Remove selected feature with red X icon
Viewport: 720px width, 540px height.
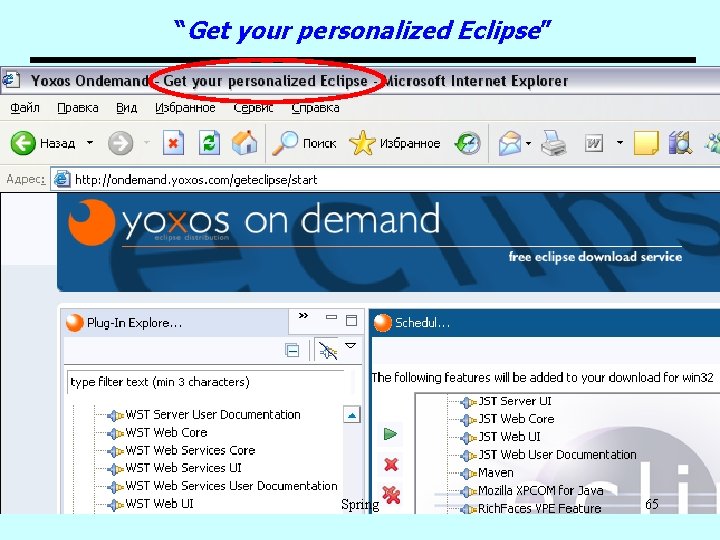pos(391,465)
